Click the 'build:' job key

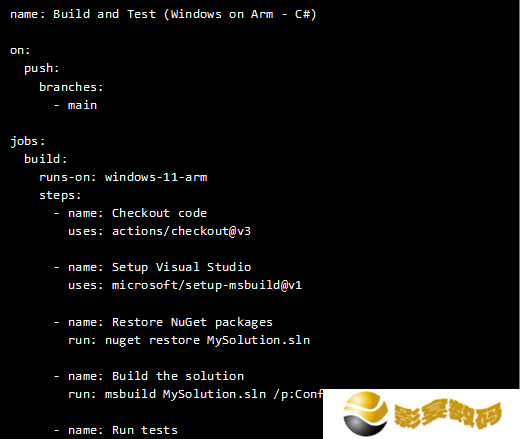point(46,159)
